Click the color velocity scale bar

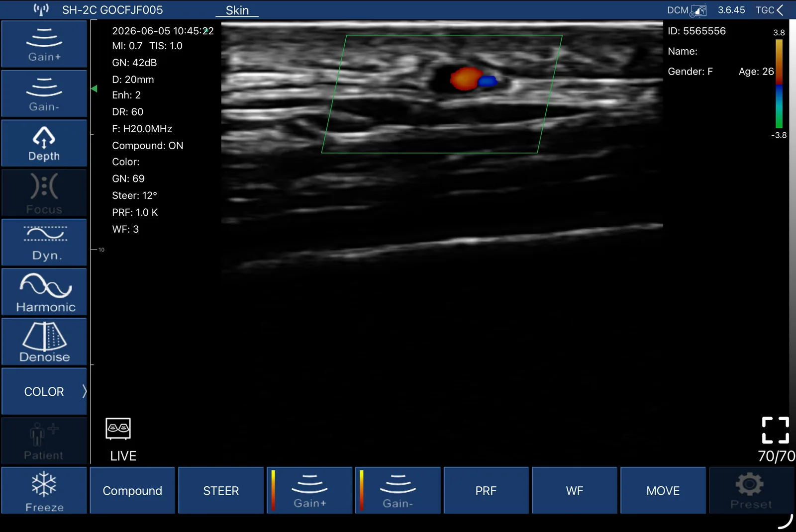(x=779, y=84)
